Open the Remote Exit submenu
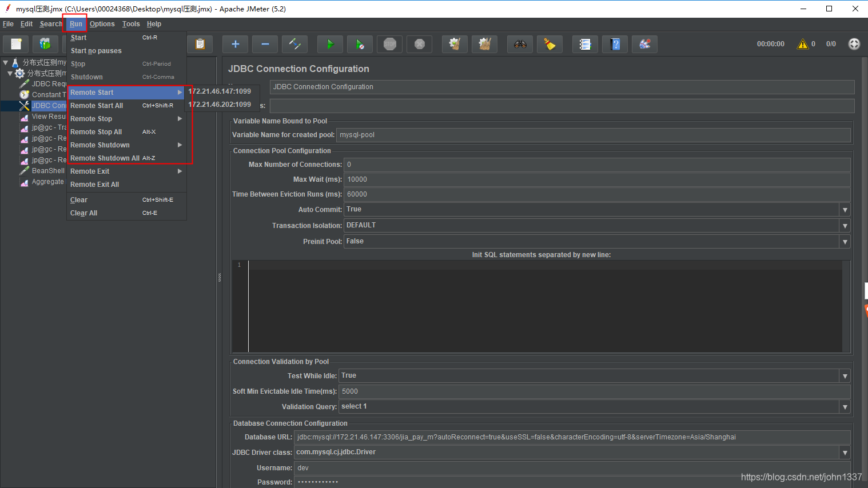Image resolution: width=868 pixels, height=488 pixels. pyautogui.click(x=126, y=171)
